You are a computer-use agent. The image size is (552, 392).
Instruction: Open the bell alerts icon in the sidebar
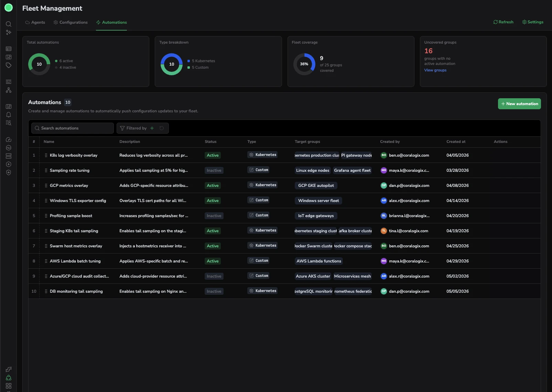click(9, 115)
